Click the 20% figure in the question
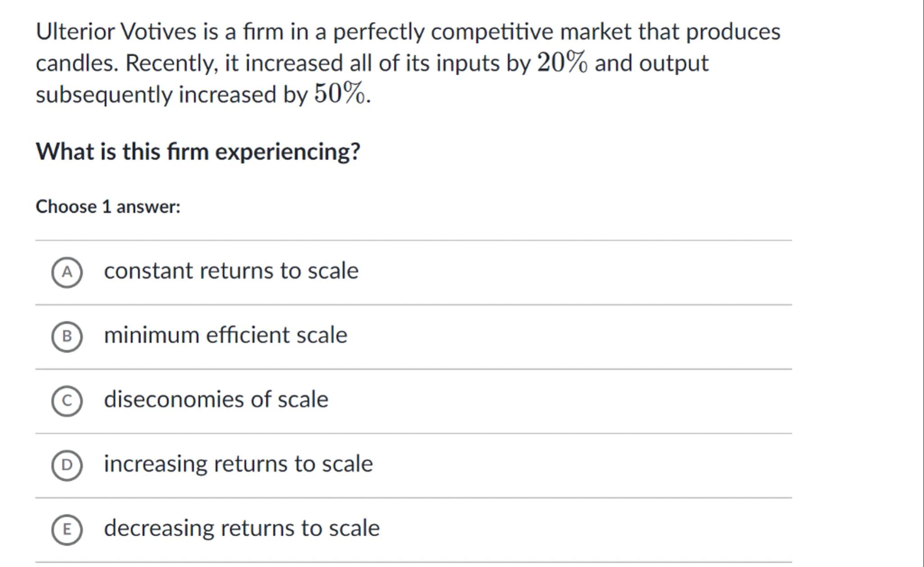The height and width of the screenshot is (567, 924). pos(562,62)
